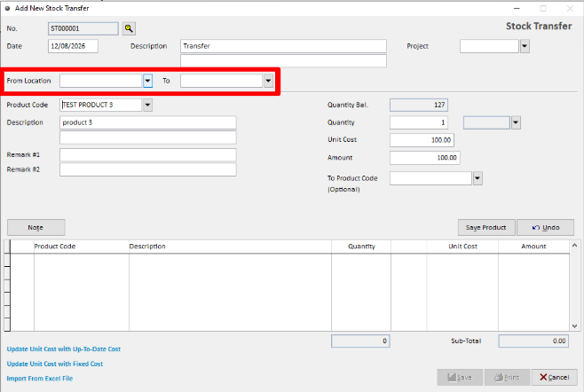This screenshot has width=584, height=392.
Task: Click the window icon beside Add New Stock Transfer
Action: (7, 8)
